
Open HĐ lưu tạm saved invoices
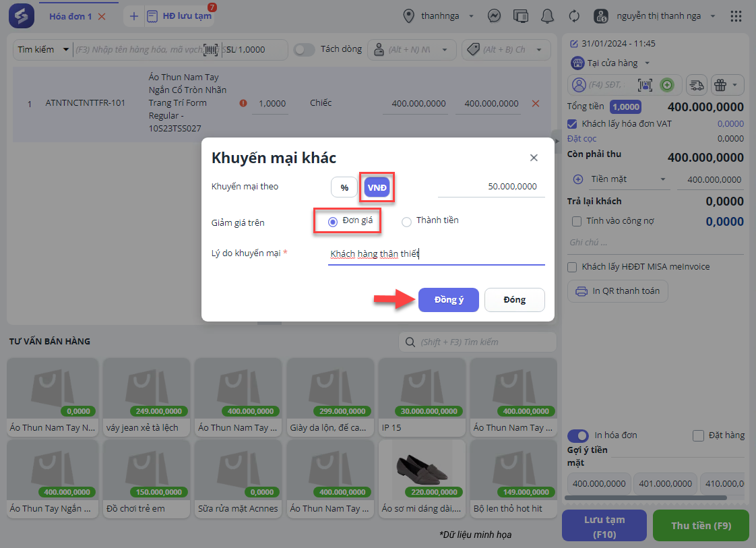[179, 16]
